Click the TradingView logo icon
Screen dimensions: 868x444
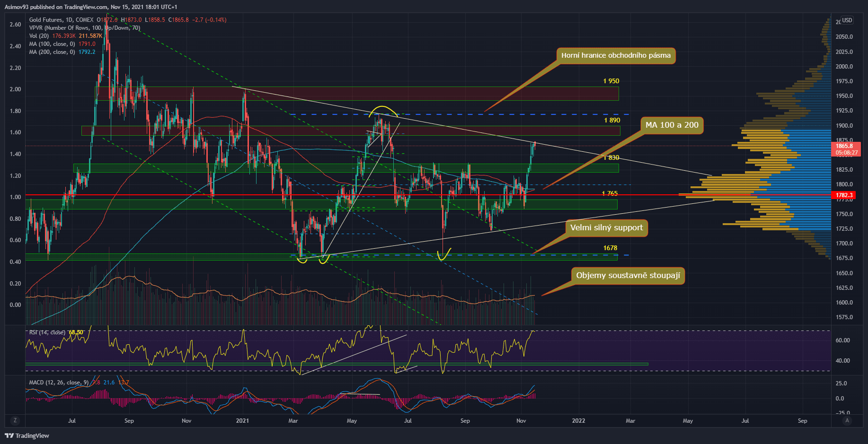[x=9, y=435]
